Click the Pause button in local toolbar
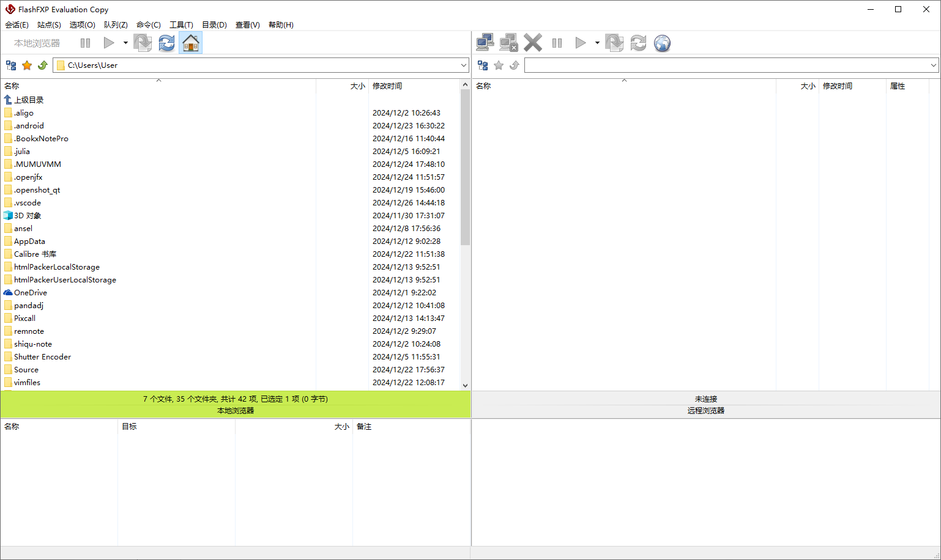 point(86,43)
